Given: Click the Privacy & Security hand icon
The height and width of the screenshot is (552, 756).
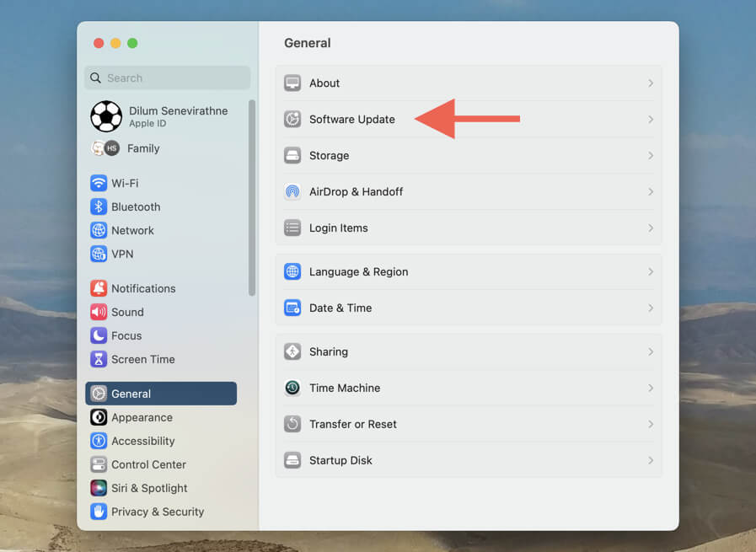Looking at the screenshot, I should coord(99,512).
